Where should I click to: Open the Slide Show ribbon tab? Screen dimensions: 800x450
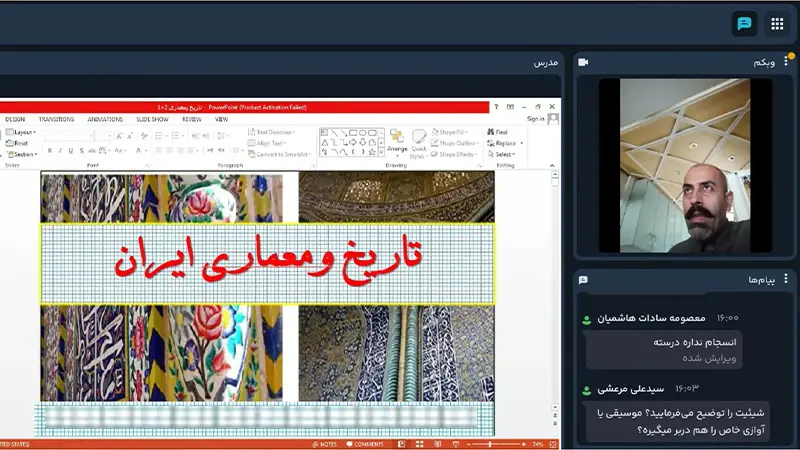tap(152, 119)
